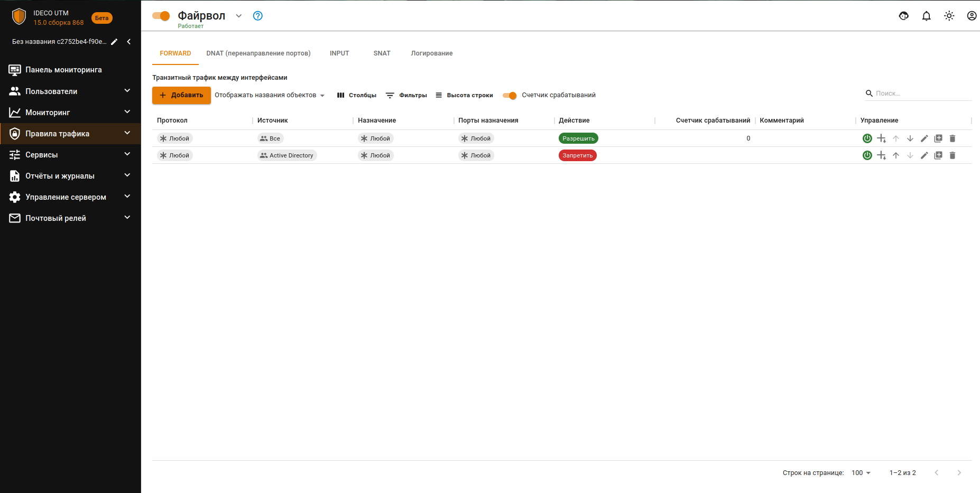Move the Active Directory rule up
This screenshot has height=493, width=980.
(x=896, y=155)
